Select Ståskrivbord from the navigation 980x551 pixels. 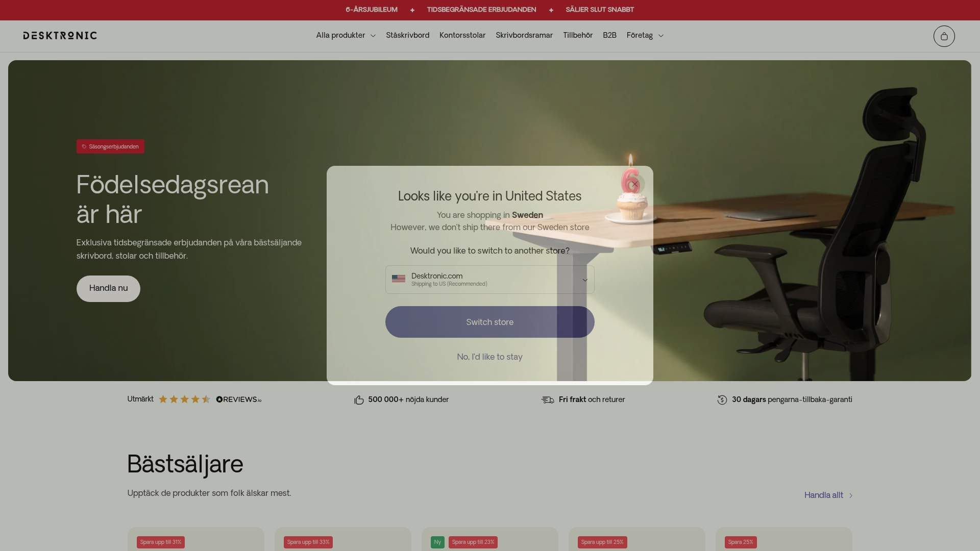pos(407,35)
